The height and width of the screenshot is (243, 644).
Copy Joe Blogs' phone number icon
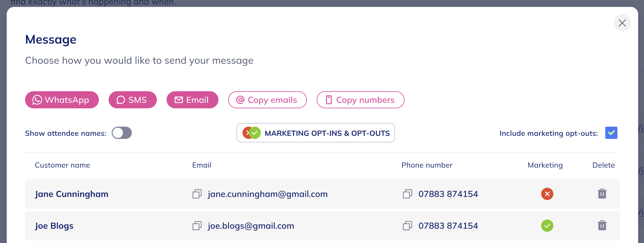(x=408, y=226)
